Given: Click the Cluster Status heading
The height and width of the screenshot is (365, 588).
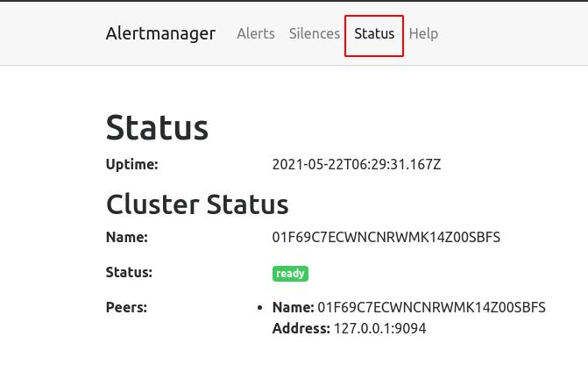Looking at the screenshot, I should 197,204.
